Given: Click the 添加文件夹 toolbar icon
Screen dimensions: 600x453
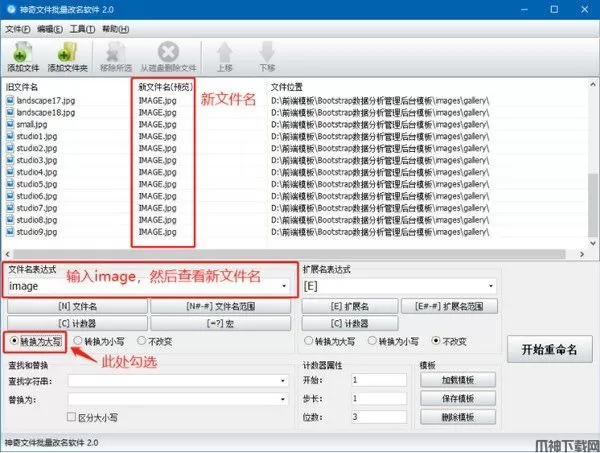Looking at the screenshot, I should click(x=67, y=52).
